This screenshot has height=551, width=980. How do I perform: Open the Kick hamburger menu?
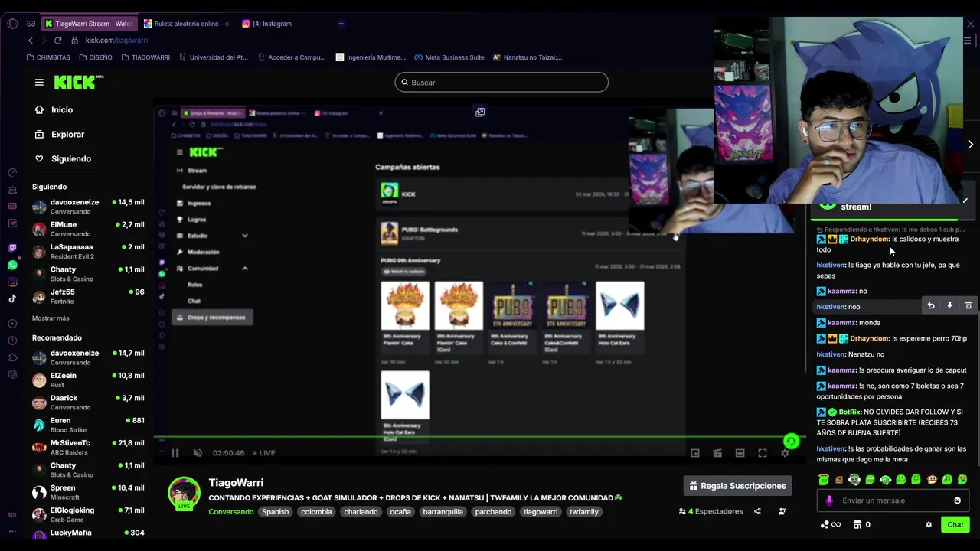coord(39,83)
